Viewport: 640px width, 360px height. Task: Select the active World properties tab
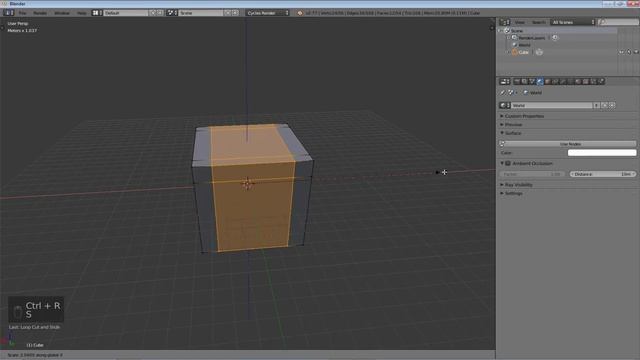pyautogui.click(x=540, y=82)
